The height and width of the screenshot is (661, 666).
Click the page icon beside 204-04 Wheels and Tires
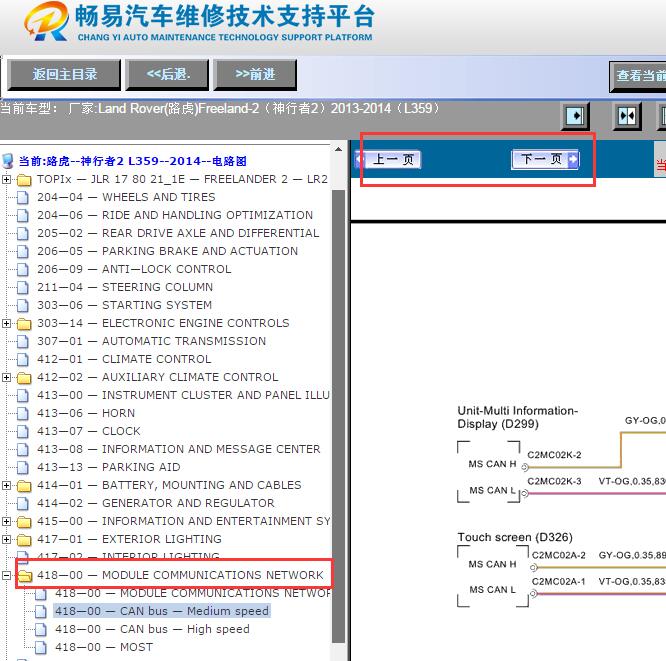point(23,198)
